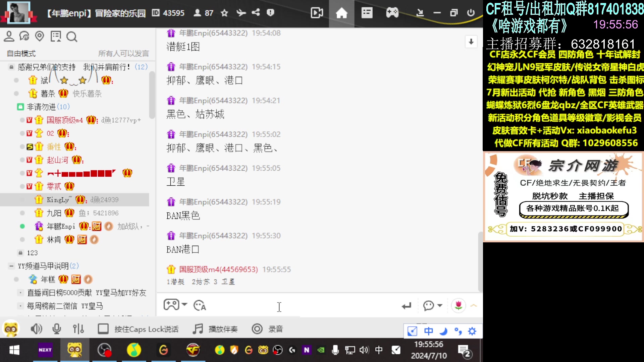Open the notification center icon

pos(465,351)
